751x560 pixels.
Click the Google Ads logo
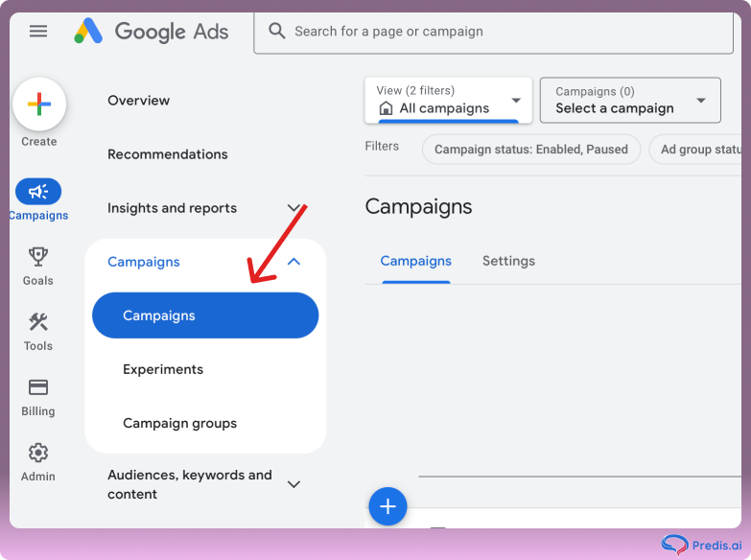(x=152, y=31)
